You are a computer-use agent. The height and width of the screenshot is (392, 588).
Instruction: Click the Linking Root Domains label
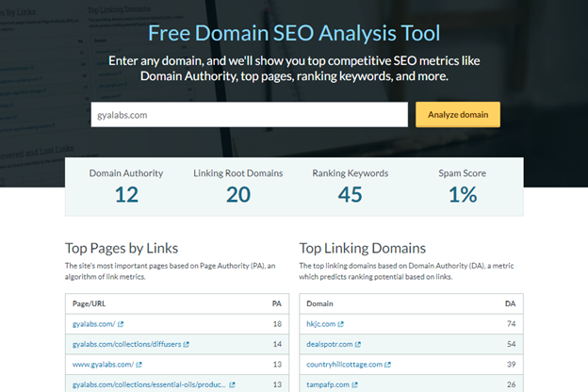(x=238, y=173)
